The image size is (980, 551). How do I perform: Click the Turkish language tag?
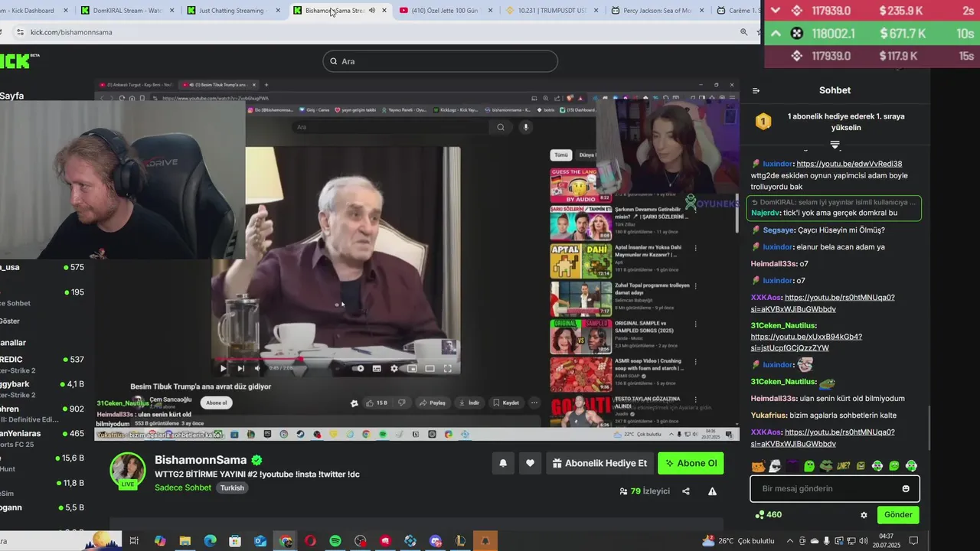(232, 487)
